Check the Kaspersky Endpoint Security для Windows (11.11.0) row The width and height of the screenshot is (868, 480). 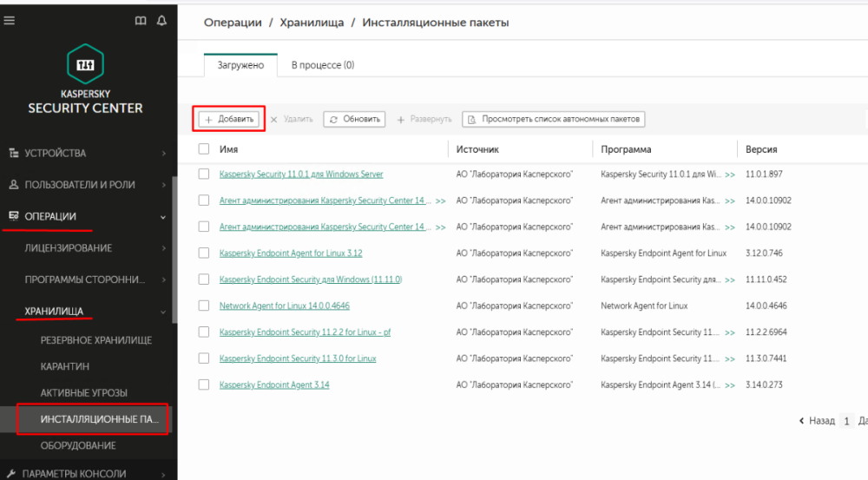point(204,279)
